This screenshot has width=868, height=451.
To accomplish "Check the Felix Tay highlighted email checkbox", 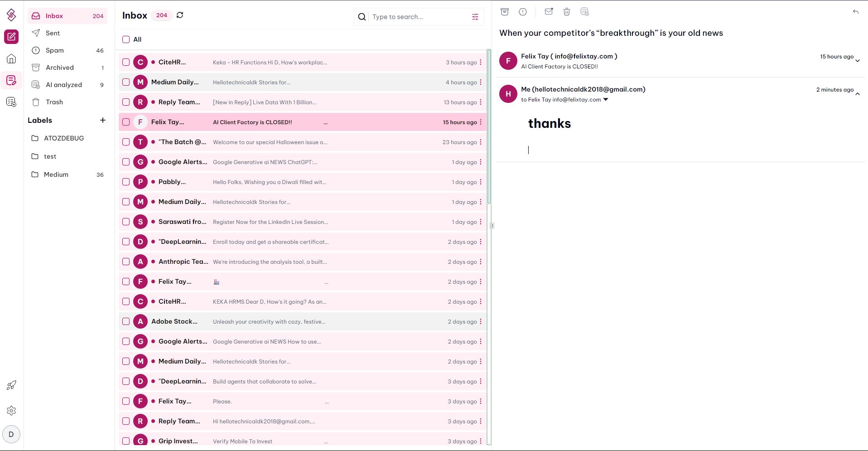I will 125,122.
